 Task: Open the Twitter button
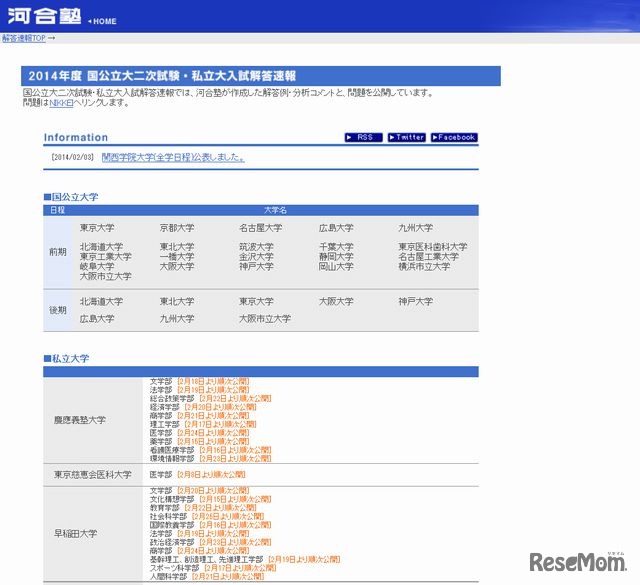pos(407,138)
